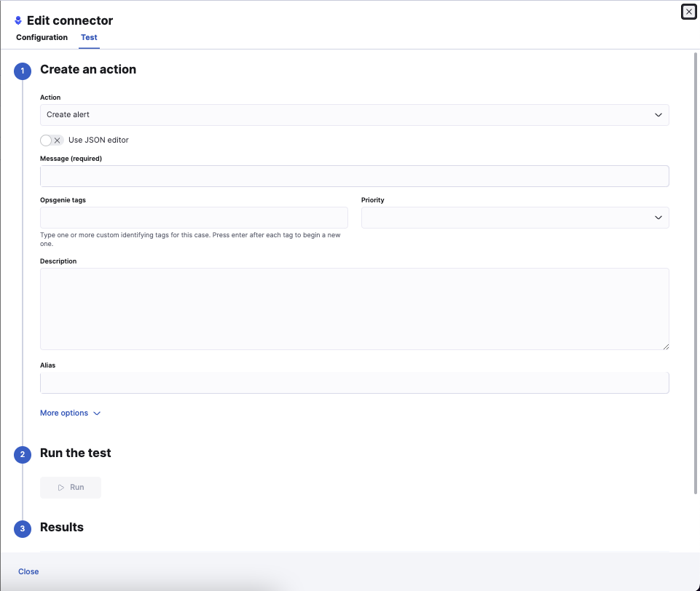The width and height of the screenshot is (700, 591).
Task: Click the Close link at bottom left
Action: 28,571
